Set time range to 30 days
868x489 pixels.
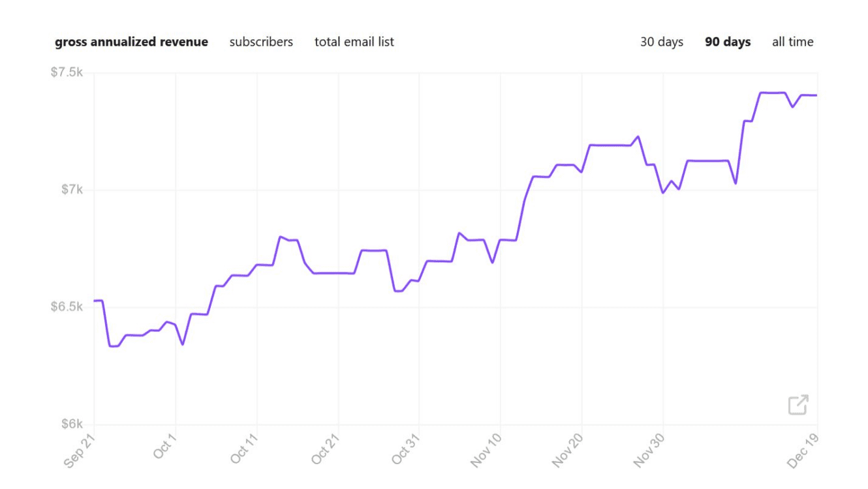[662, 42]
